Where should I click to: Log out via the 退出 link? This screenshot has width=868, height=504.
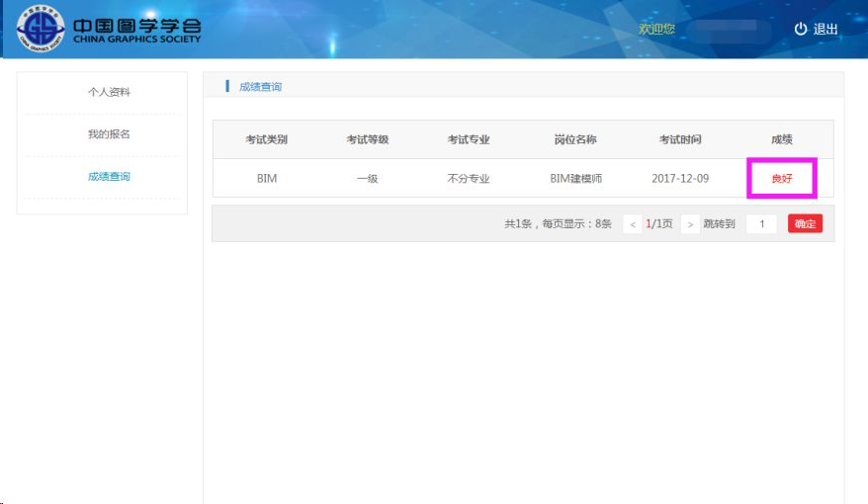tap(825, 29)
